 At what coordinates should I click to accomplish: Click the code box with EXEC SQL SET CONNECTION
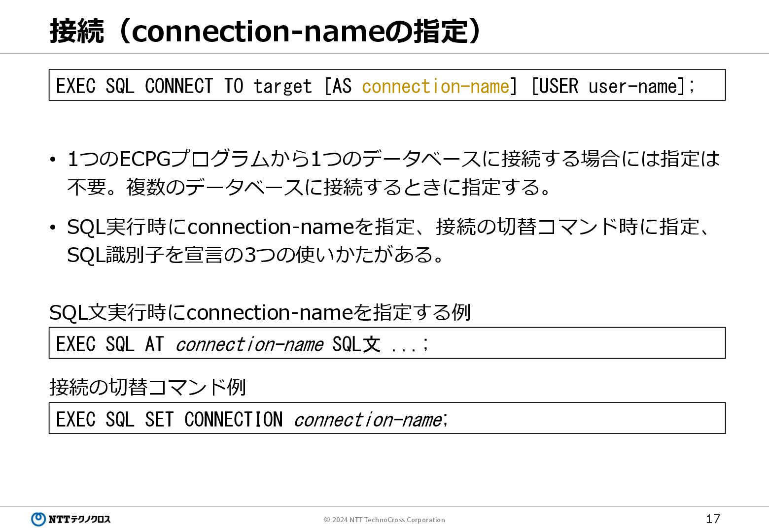pos(387,418)
